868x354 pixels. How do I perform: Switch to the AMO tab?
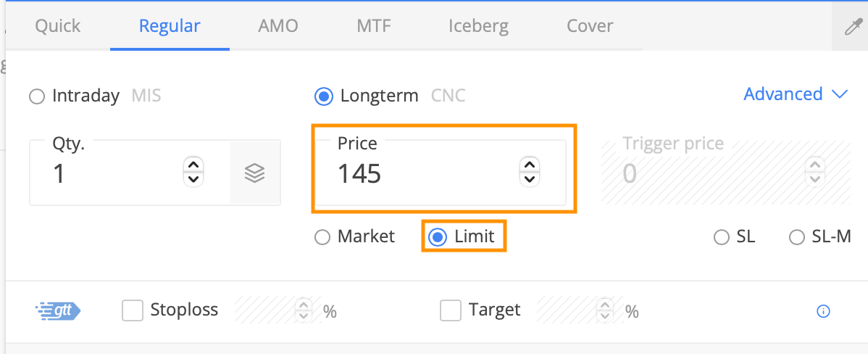click(x=278, y=26)
